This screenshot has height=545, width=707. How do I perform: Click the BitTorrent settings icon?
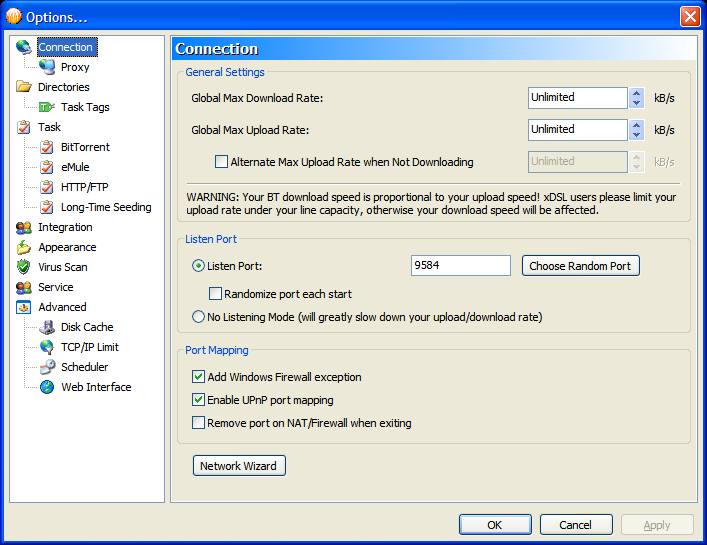(47, 147)
